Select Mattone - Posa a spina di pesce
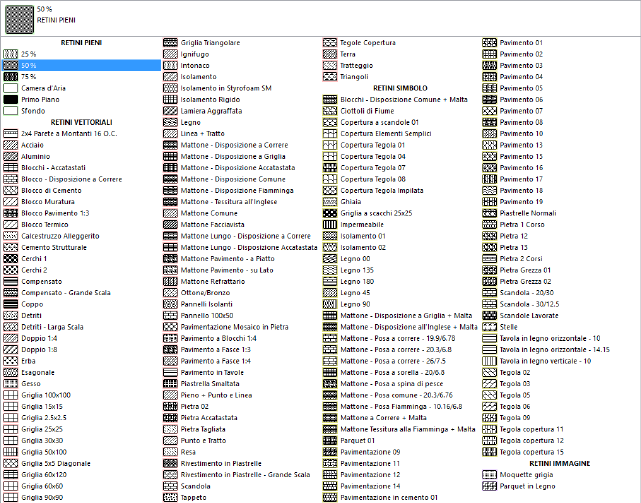This screenshot has width=641, height=503. (x=391, y=384)
